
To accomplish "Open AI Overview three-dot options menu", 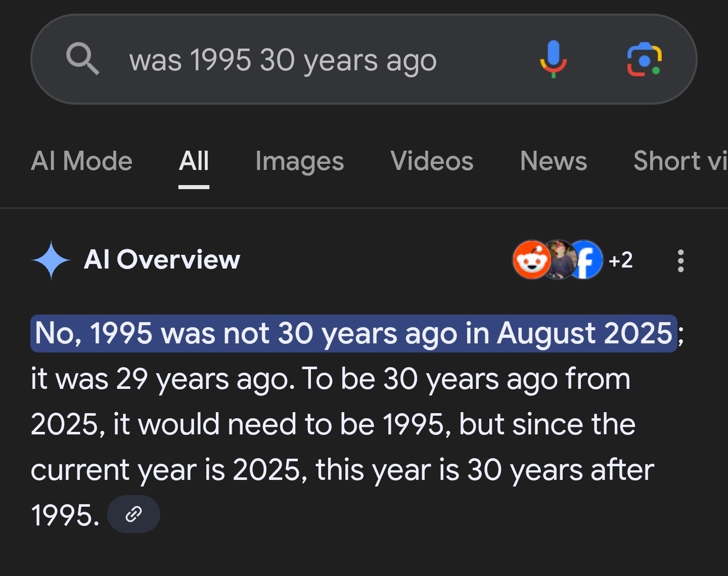I will pos(680,260).
